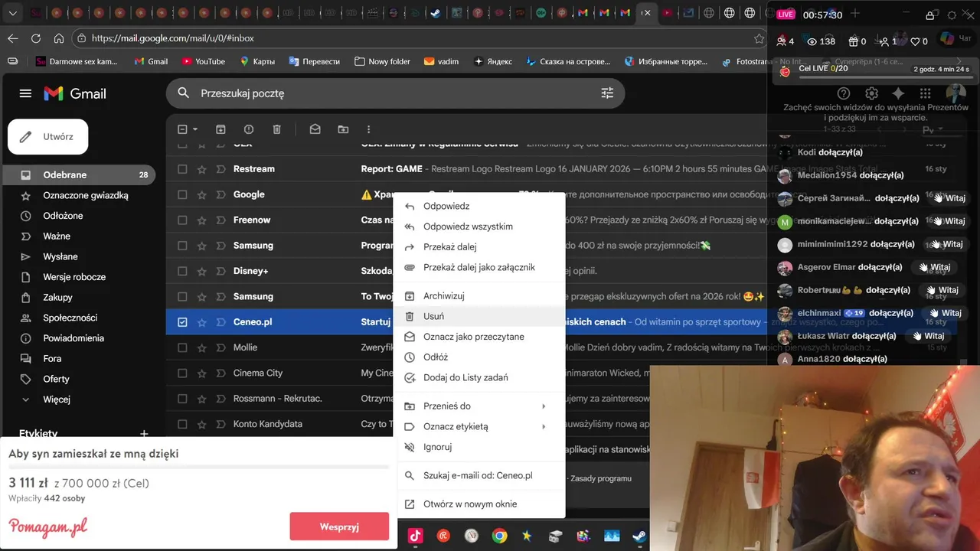Click Witaj button next to Asgerov Elmar

(x=935, y=267)
